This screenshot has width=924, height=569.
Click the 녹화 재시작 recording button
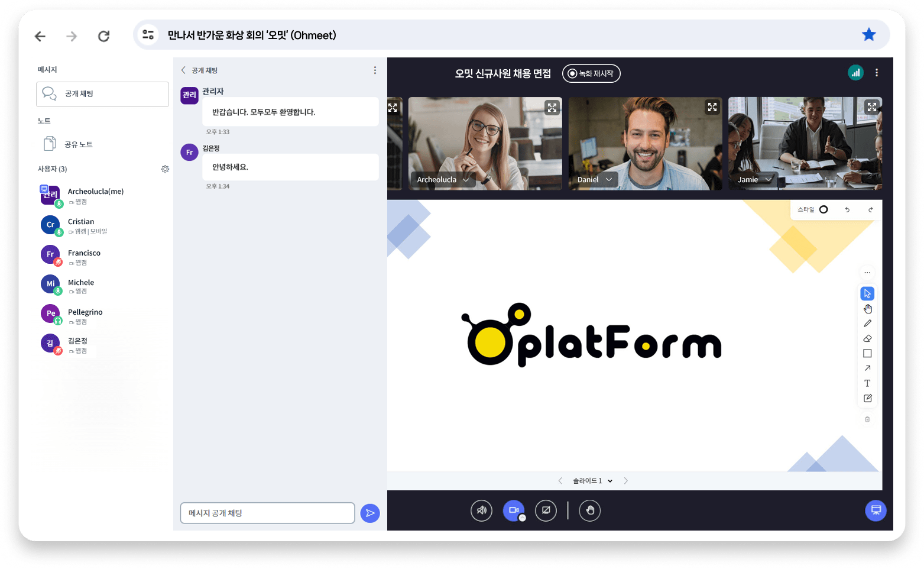591,73
